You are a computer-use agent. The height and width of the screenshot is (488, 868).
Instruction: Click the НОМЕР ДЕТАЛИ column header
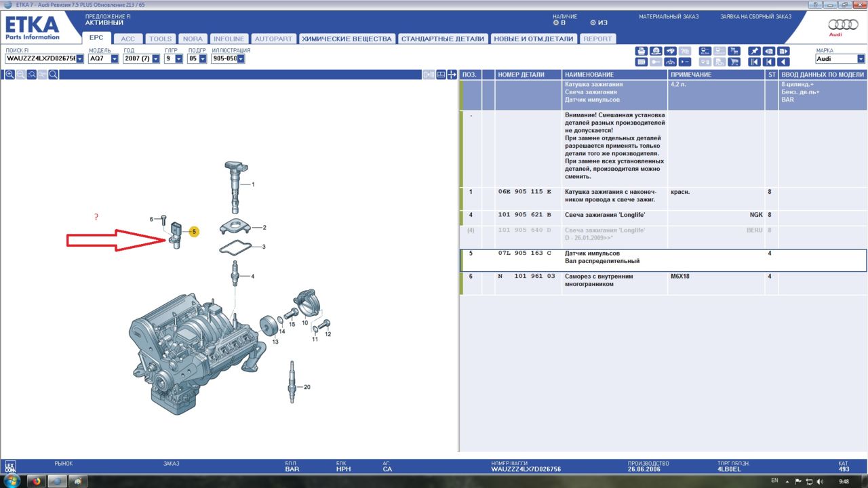528,75
